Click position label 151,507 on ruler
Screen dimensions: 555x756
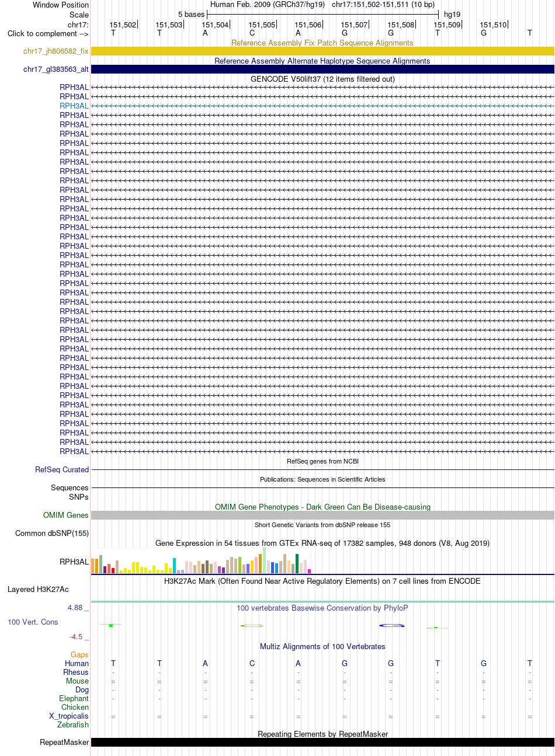click(x=354, y=25)
